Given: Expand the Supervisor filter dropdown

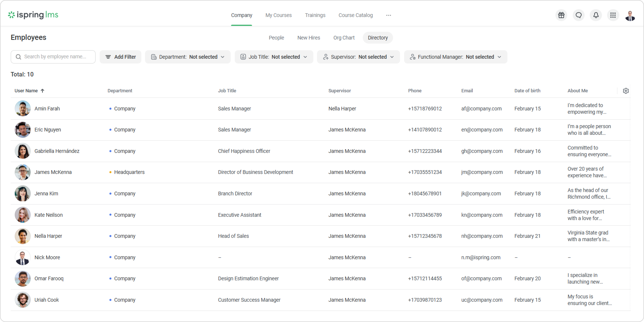Looking at the screenshot, I should [358, 57].
